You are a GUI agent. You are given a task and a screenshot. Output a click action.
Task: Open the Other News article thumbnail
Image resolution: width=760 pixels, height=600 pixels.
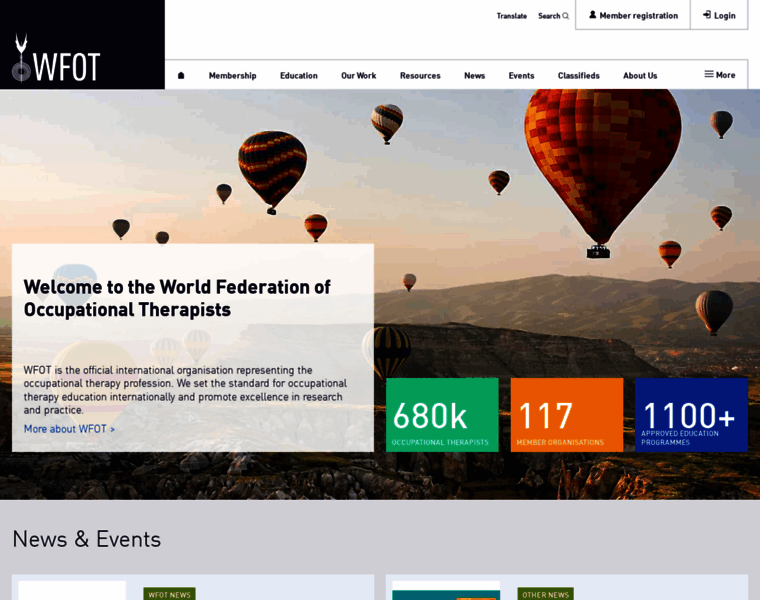point(446,591)
